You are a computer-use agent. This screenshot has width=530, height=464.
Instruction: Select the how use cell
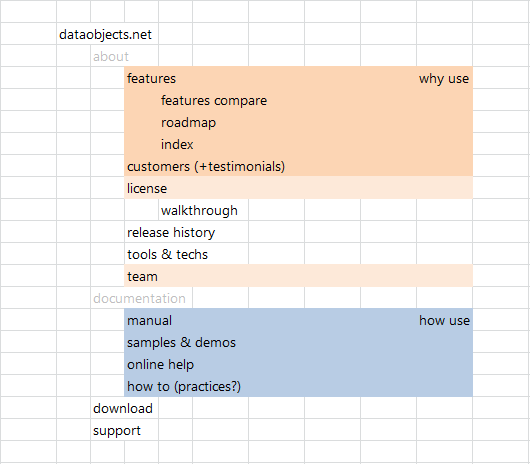444,320
